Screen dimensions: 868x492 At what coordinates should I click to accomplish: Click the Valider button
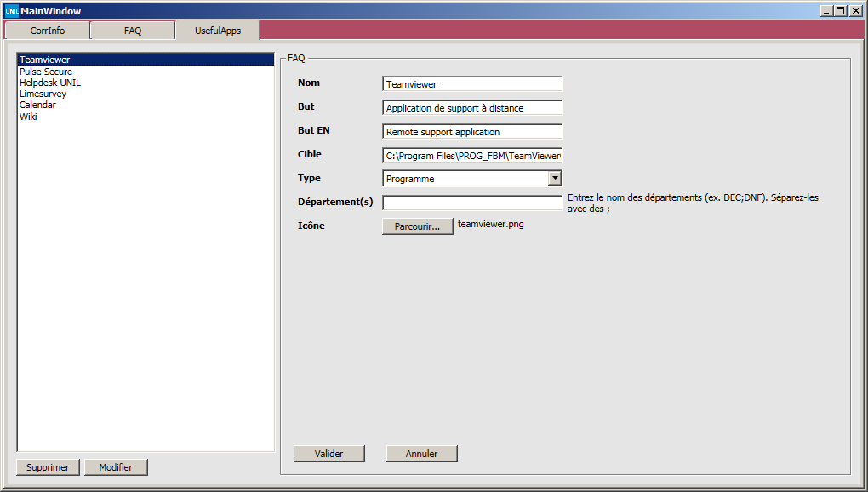point(329,454)
